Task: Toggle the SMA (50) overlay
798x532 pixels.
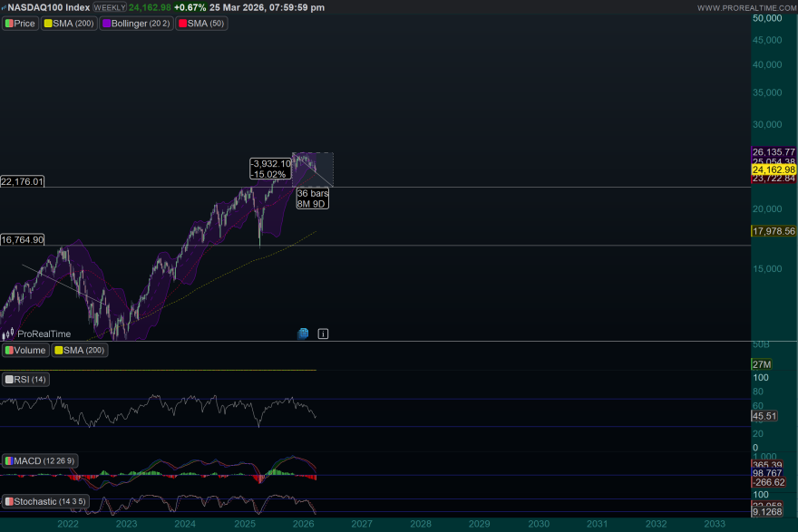Action: (x=201, y=24)
